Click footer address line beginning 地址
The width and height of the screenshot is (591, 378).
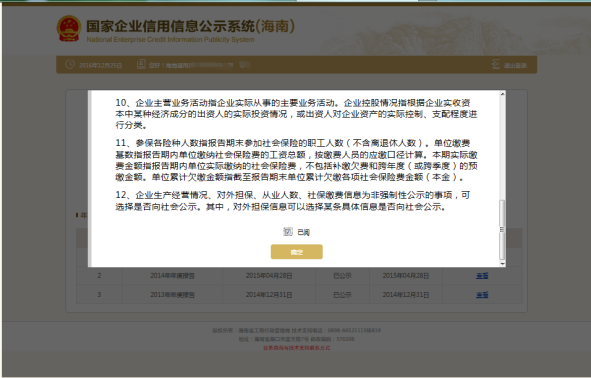pyautogui.click(x=296, y=339)
